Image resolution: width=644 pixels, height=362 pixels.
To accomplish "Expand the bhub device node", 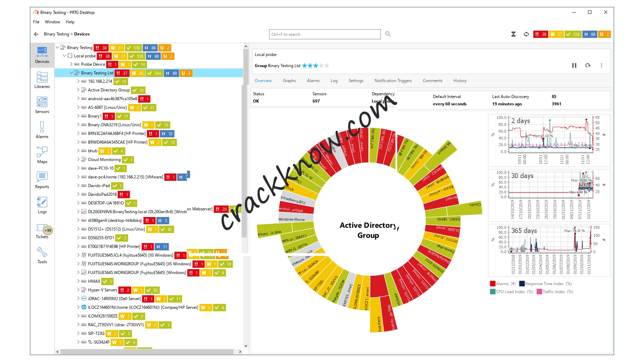I will pyautogui.click(x=78, y=151).
